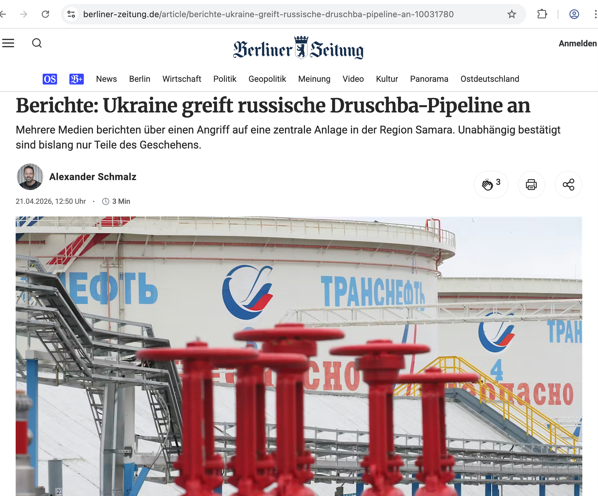This screenshot has width=598, height=496.
Task: Bookmark this page with star icon
Action: (x=511, y=14)
